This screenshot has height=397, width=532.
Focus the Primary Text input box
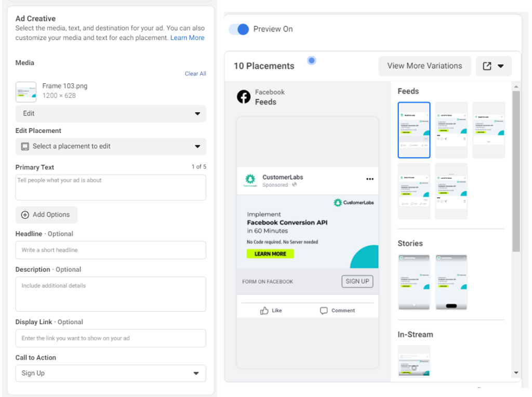tap(111, 187)
